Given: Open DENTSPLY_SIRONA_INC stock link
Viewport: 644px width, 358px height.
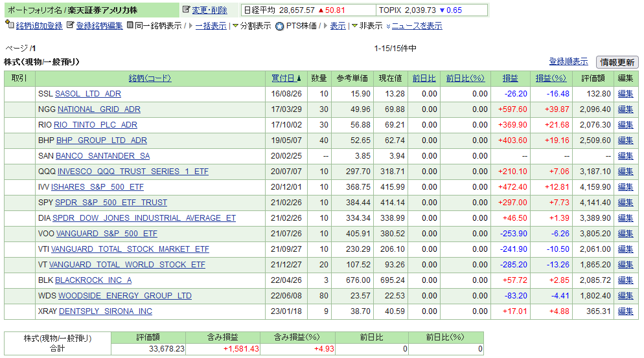Looking at the screenshot, I should pos(106,311).
